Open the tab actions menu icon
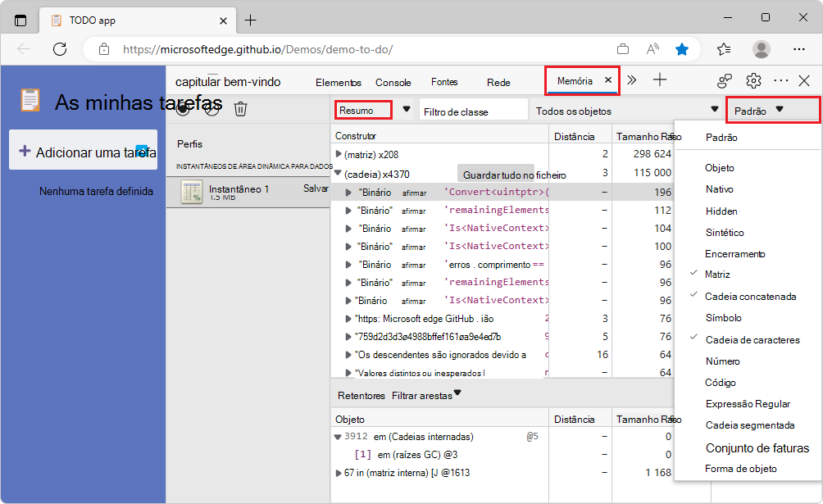The width and height of the screenshot is (823, 504). tap(20, 20)
